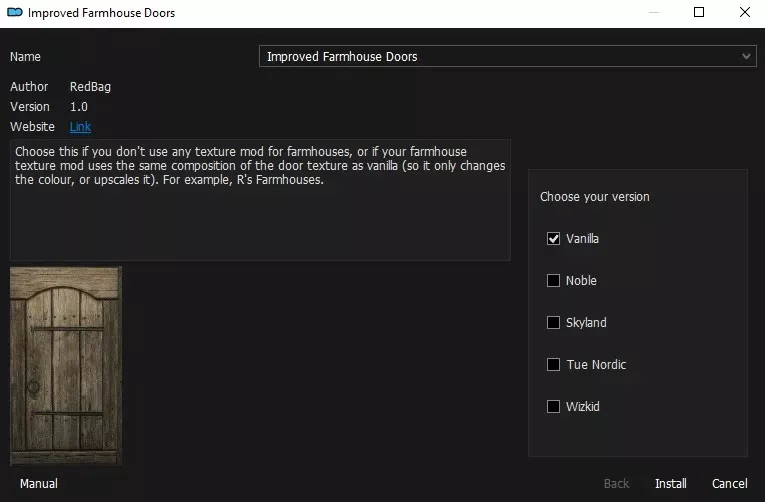Tick the Skyland checkbox
765x502 pixels.
coord(553,322)
